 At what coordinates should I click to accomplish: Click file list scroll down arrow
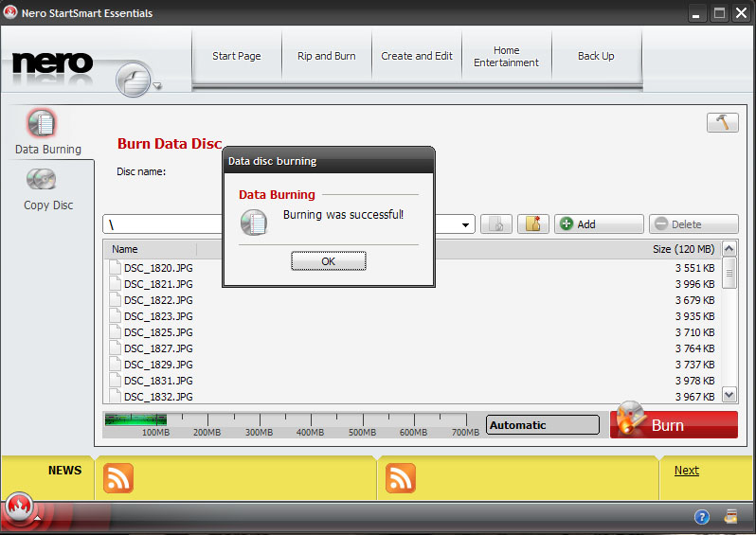click(x=729, y=395)
